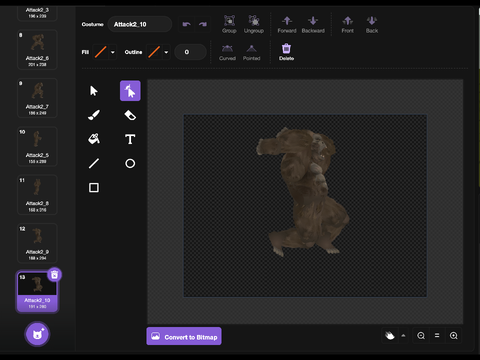
Task: Click the Redo arrow
Action: (202, 24)
